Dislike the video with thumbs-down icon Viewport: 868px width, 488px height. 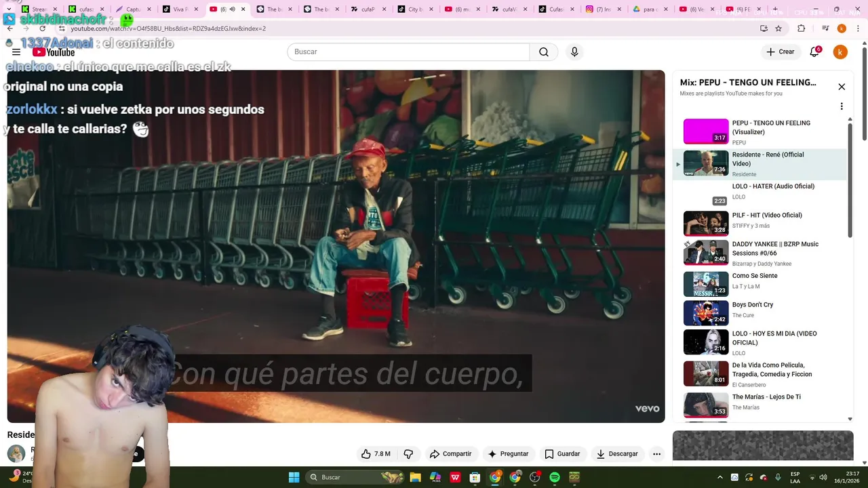click(408, 454)
